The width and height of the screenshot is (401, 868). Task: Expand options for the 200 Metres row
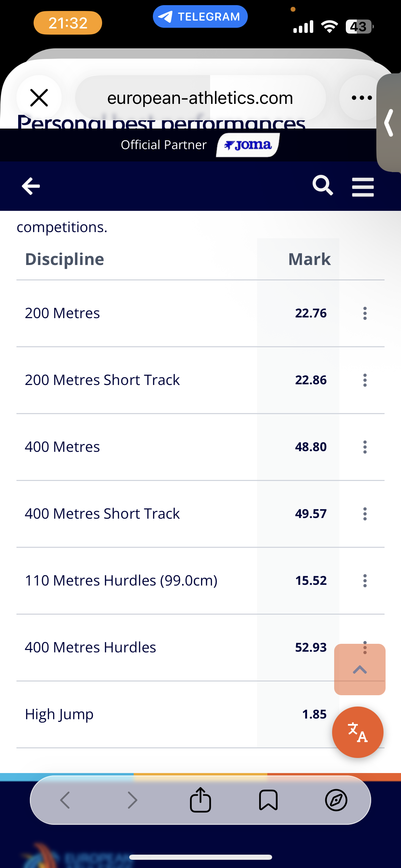365,313
